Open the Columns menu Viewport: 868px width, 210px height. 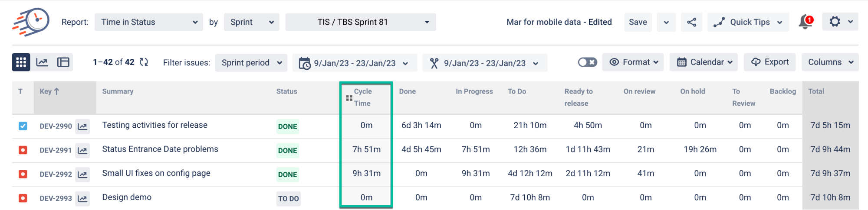click(x=830, y=62)
